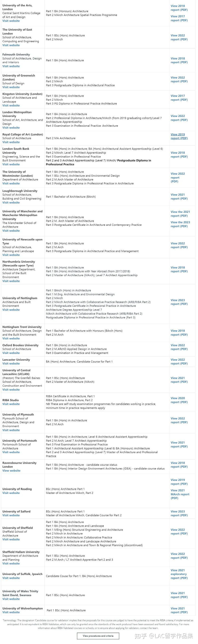This screenshot has width=198, height=644.
Task: Open RIBA Studio 2020 report PDF
Action: point(179,400)
